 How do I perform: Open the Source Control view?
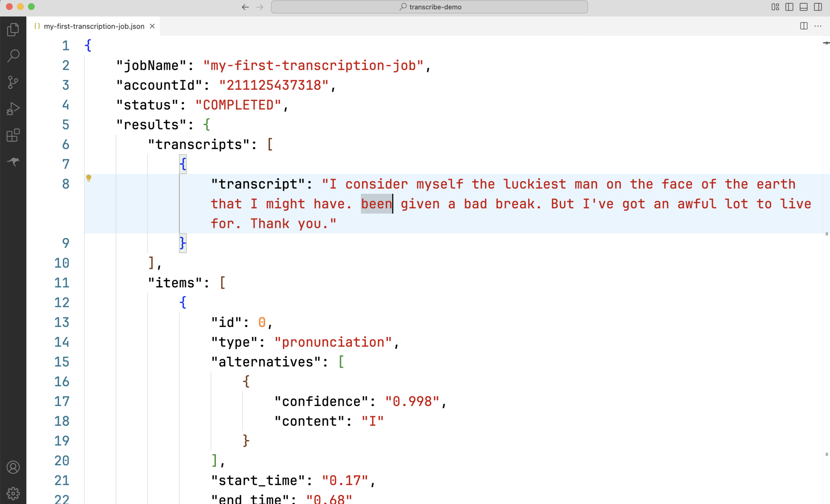pos(13,82)
